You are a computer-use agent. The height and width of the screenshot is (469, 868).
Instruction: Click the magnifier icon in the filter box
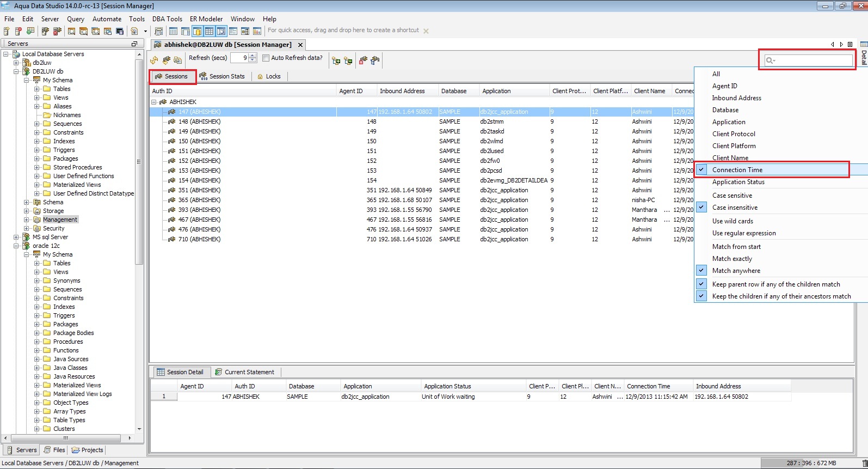[770, 60]
